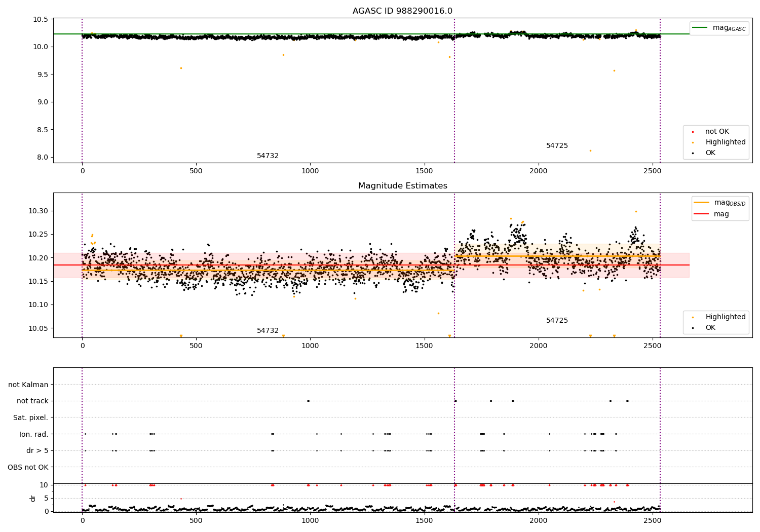The height and width of the screenshot is (532, 760).
Task: Click the 'dr > 5' row label
Action: click(x=37, y=451)
